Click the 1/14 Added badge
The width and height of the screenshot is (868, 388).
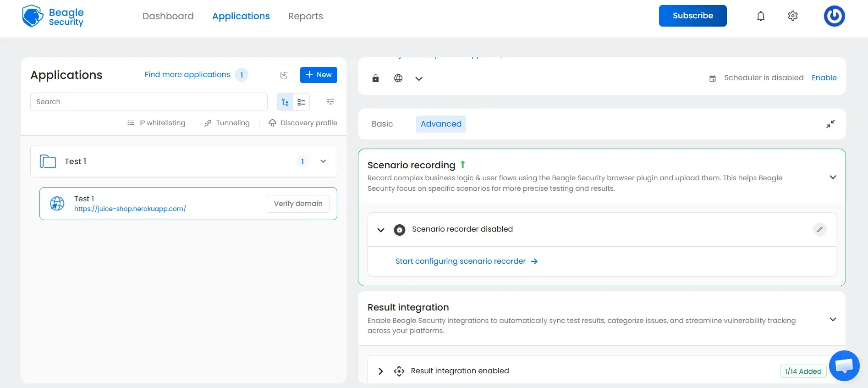click(803, 371)
